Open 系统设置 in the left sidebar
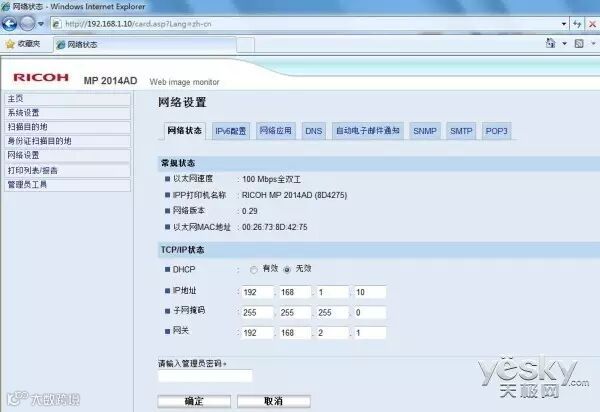 click(67, 113)
